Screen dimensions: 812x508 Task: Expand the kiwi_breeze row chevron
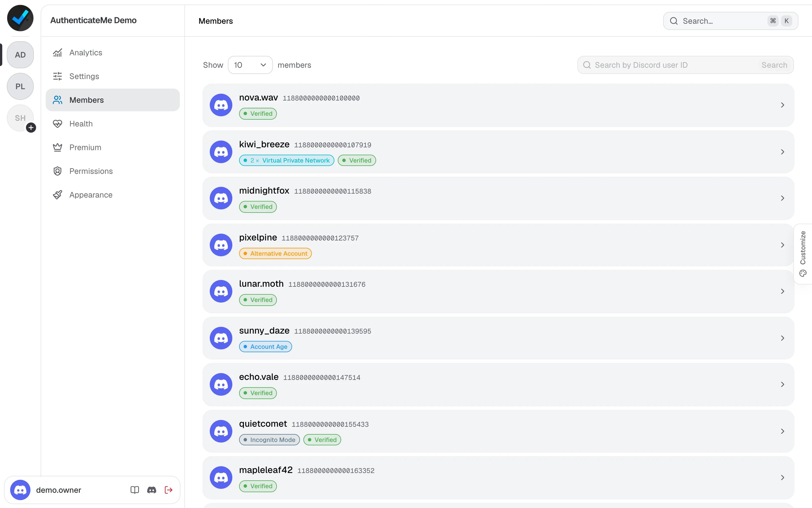click(782, 152)
